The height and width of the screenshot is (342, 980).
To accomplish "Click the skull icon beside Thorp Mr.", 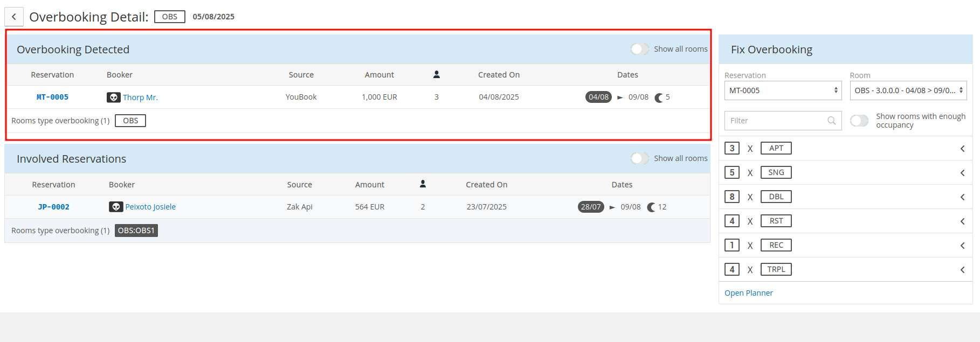I will coord(114,97).
